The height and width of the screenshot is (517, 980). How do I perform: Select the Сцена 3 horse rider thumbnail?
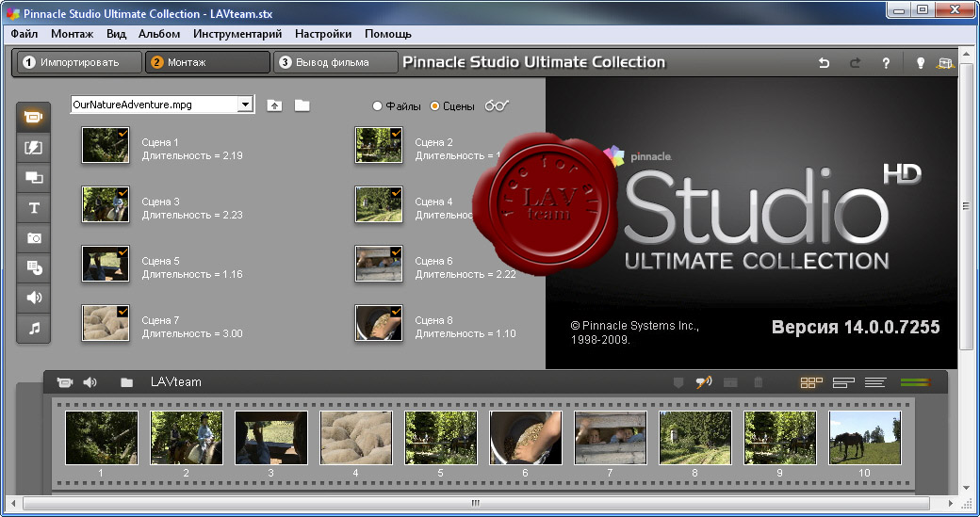point(106,204)
